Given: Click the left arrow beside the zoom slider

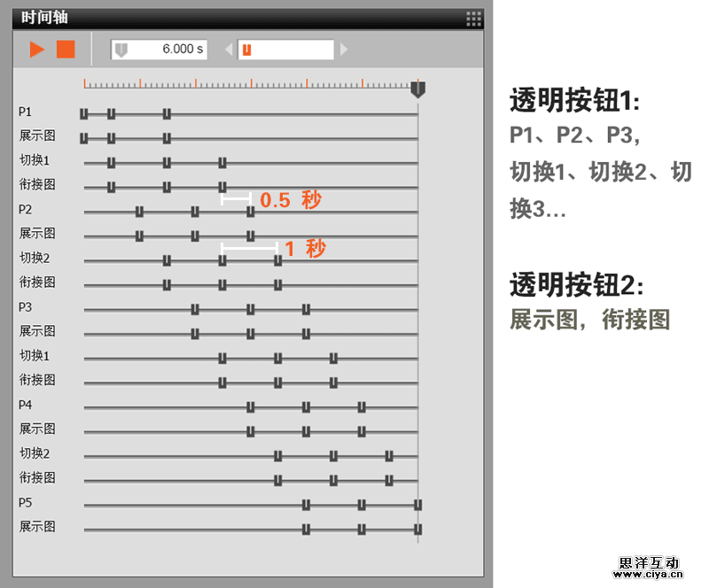Looking at the screenshot, I should click(229, 50).
